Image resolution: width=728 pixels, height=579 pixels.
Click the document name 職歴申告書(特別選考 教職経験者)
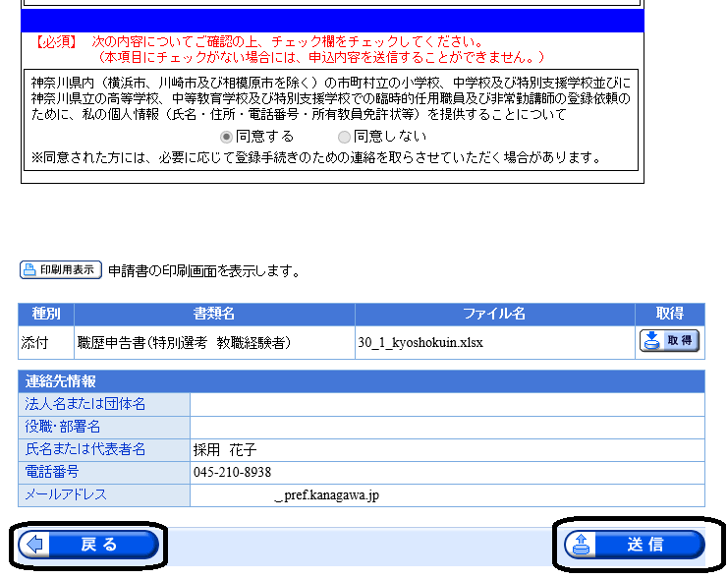184,343
